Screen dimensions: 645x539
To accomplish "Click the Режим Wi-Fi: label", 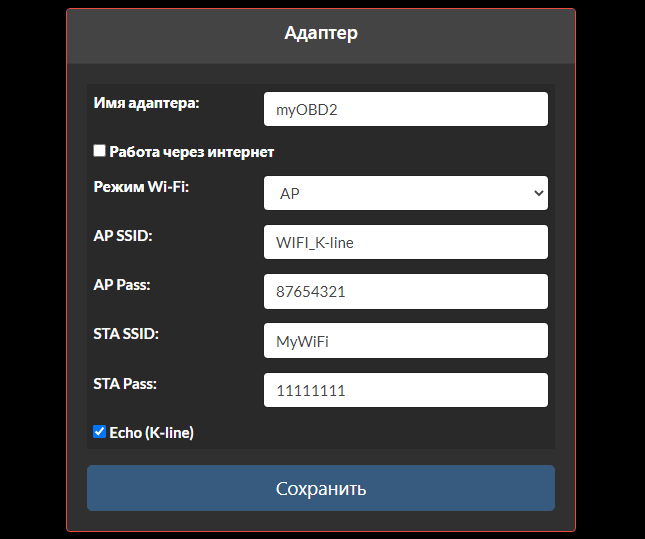I will (141, 186).
